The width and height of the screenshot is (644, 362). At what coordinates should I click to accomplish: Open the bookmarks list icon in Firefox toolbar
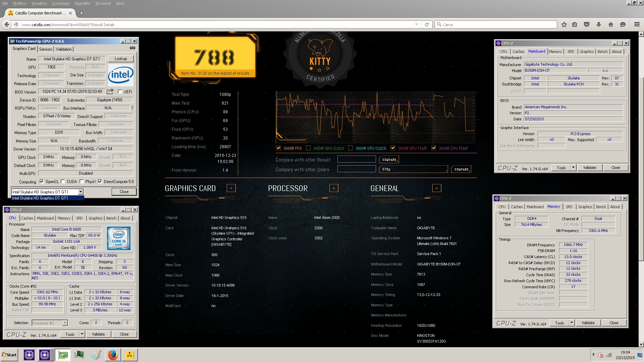coord(575,24)
